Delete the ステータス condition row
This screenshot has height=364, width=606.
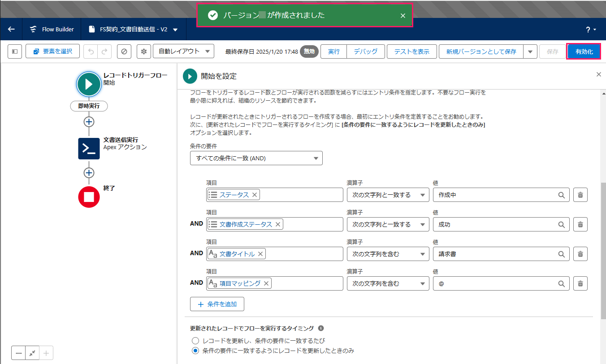580,195
